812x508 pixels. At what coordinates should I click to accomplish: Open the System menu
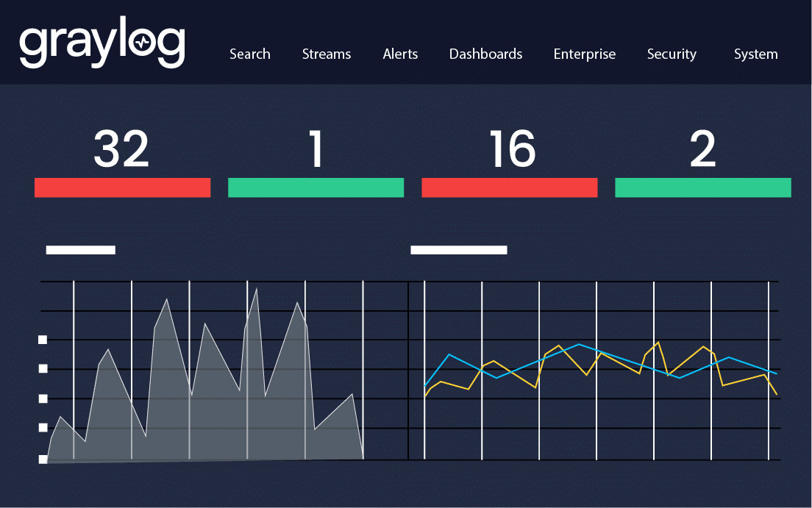point(755,54)
